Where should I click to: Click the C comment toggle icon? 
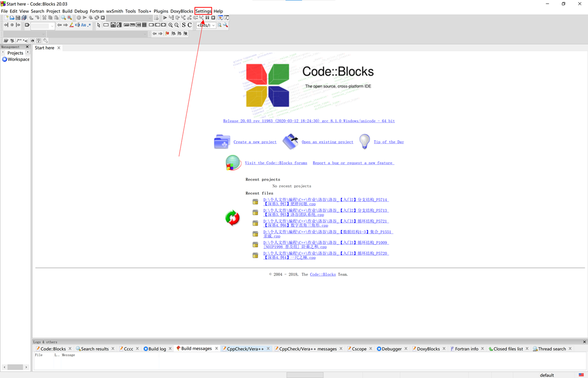(190, 25)
